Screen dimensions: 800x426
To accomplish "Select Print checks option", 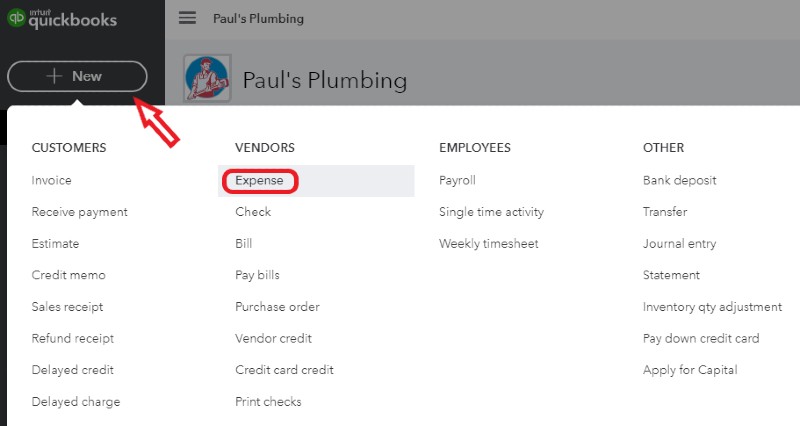I will 268,402.
